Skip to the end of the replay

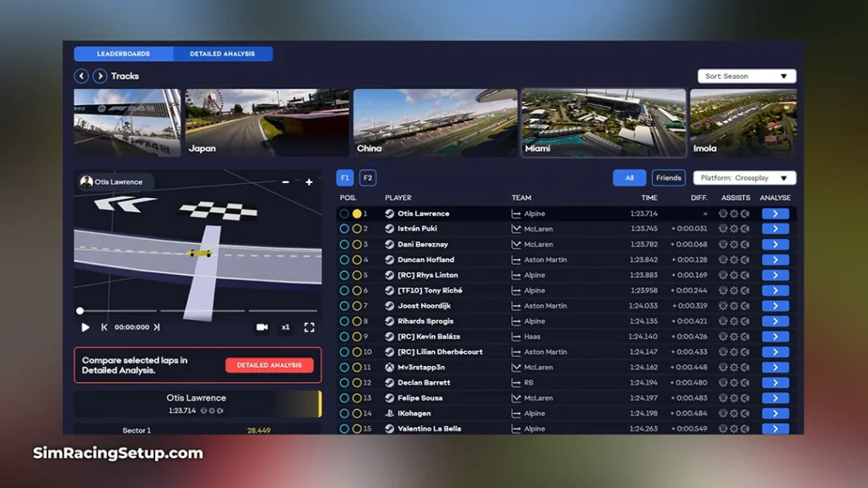click(x=156, y=327)
